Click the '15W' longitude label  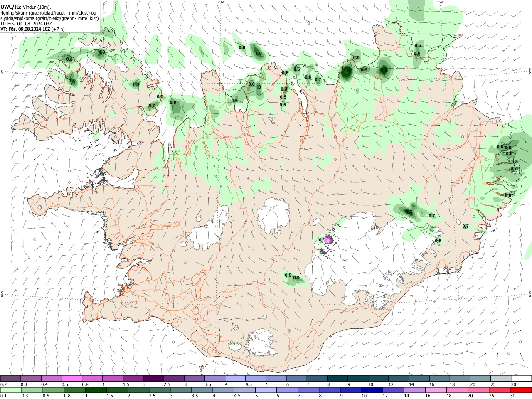pyautogui.click(x=440, y=2)
